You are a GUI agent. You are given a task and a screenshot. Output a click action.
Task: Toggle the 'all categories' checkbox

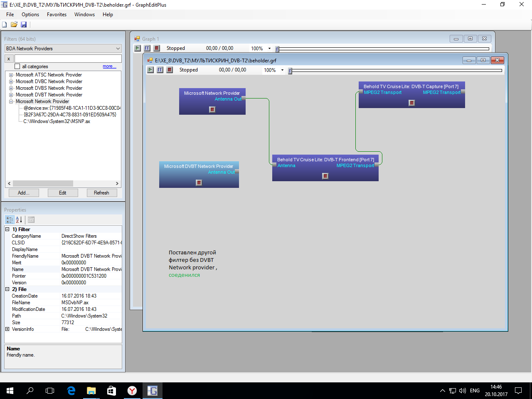pyautogui.click(x=17, y=66)
